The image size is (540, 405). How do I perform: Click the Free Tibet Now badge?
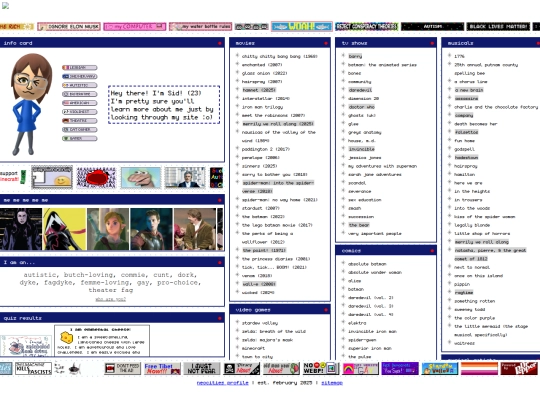tap(162, 368)
